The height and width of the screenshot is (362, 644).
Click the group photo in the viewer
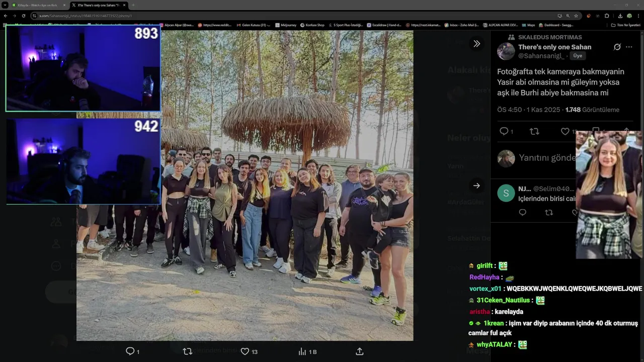[x=245, y=186]
